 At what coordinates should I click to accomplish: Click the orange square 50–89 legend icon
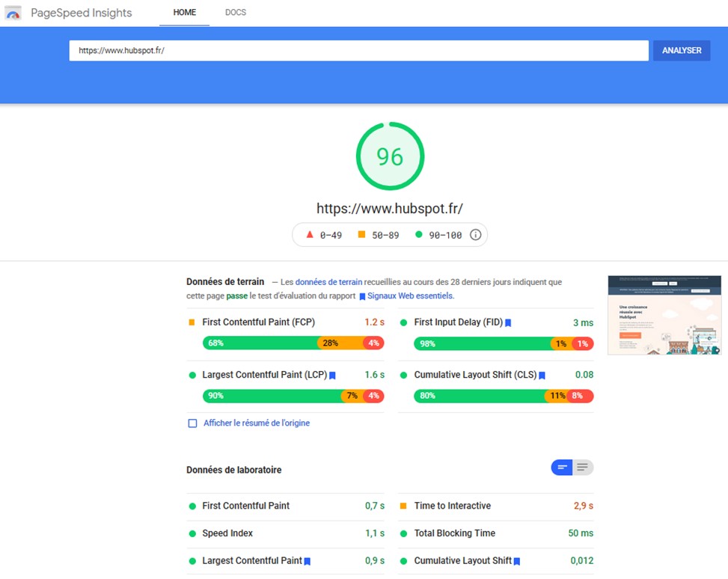[361, 234]
